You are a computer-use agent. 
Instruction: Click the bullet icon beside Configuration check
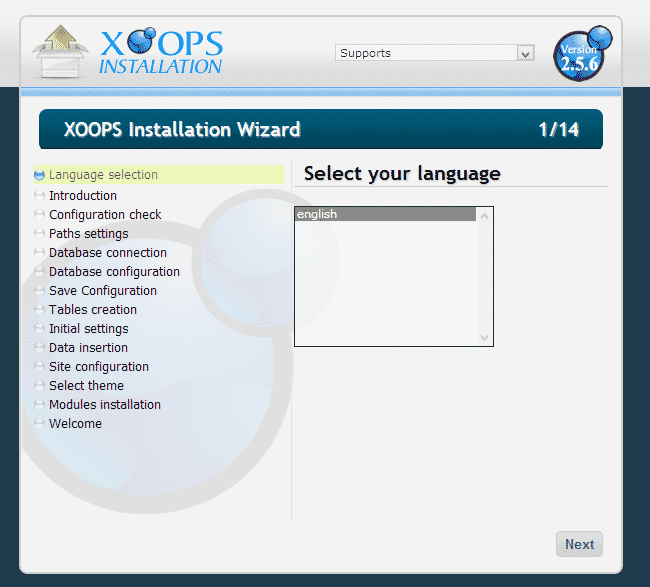click(39, 215)
